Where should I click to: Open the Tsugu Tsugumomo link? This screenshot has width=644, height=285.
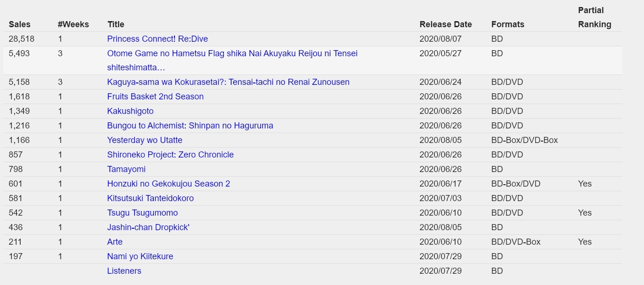click(x=142, y=213)
